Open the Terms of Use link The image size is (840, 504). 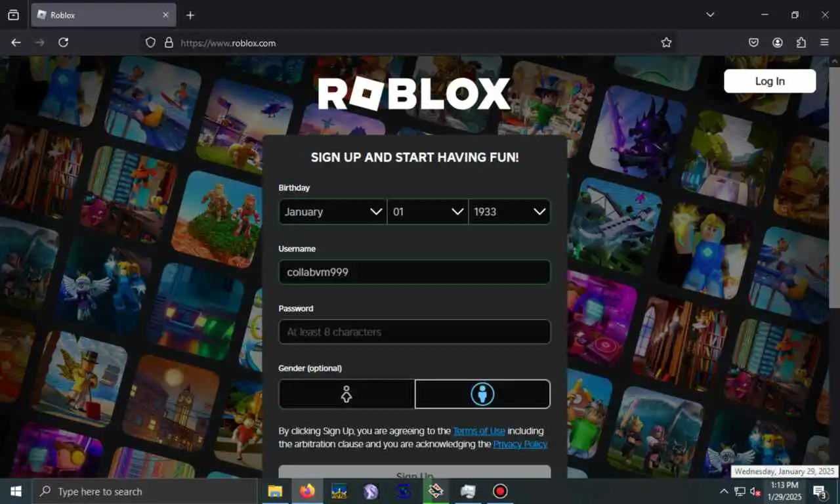click(479, 431)
